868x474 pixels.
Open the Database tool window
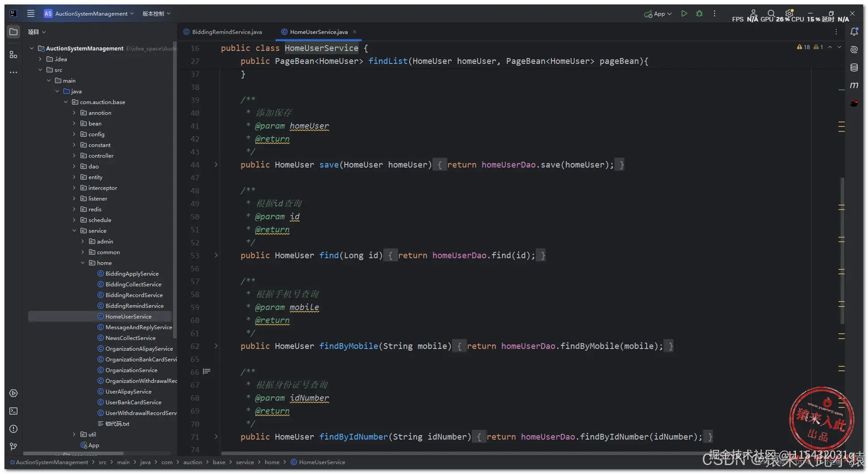pos(854,67)
